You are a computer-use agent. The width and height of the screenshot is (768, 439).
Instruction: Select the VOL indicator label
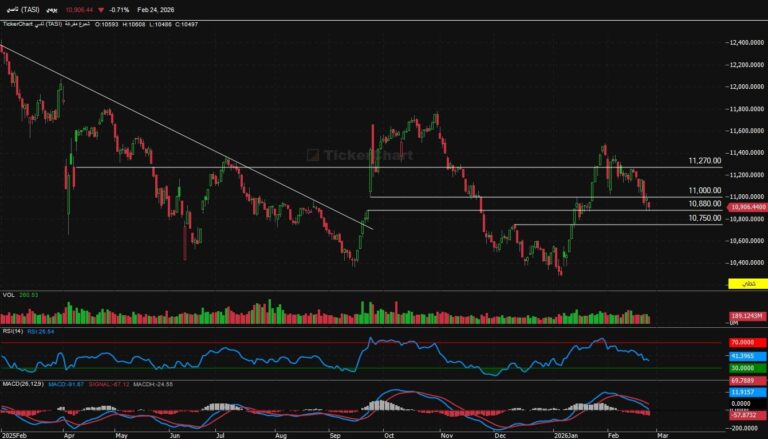point(8,295)
